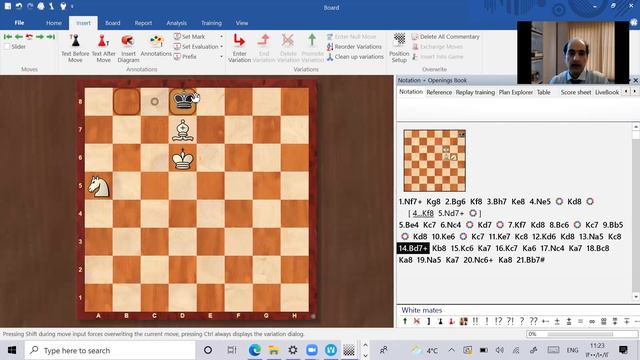Viewport: 640px width, 360px height.
Task: Click the progress bar at 0%
Action: [582, 334]
